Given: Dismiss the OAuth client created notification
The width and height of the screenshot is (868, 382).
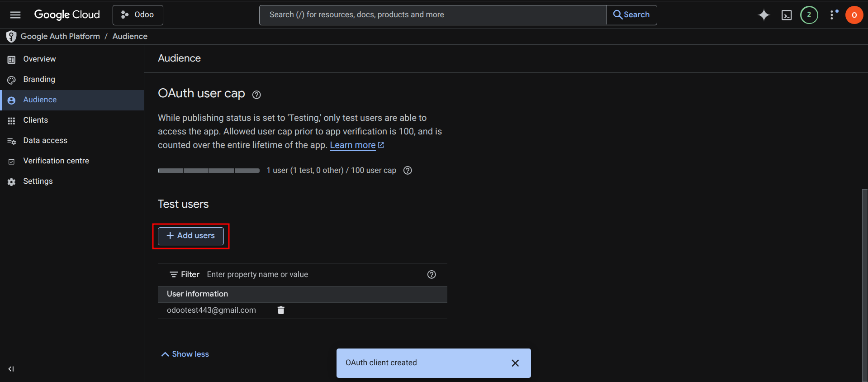Looking at the screenshot, I should pyautogui.click(x=515, y=363).
